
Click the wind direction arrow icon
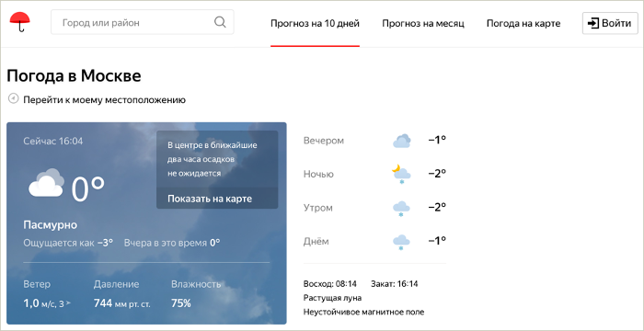pos(68,303)
